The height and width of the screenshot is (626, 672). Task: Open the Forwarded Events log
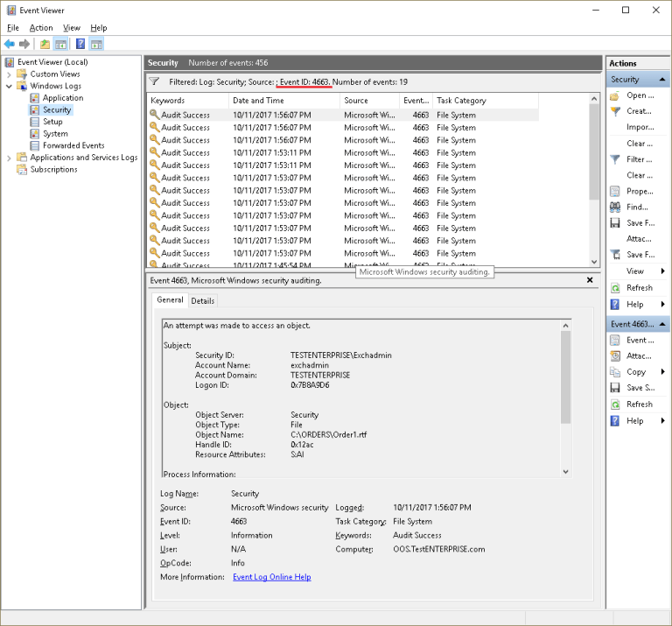point(73,146)
